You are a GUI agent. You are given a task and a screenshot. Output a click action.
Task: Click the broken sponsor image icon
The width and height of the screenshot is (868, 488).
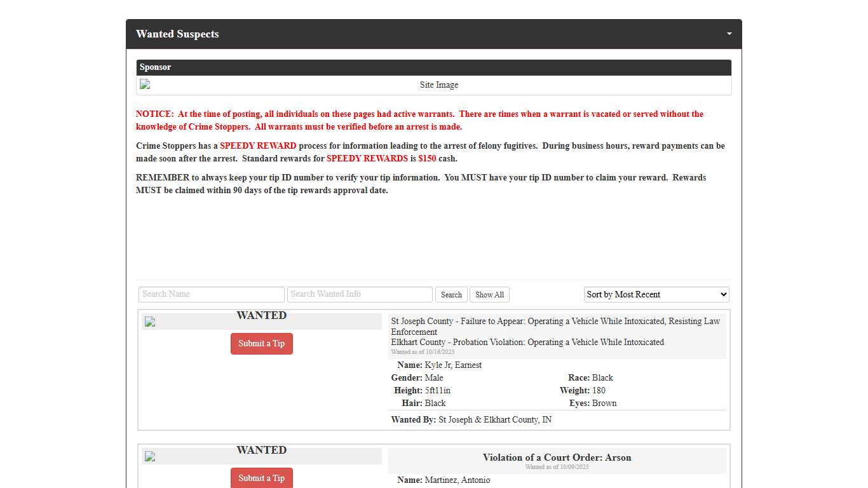(x=146, y=85)
